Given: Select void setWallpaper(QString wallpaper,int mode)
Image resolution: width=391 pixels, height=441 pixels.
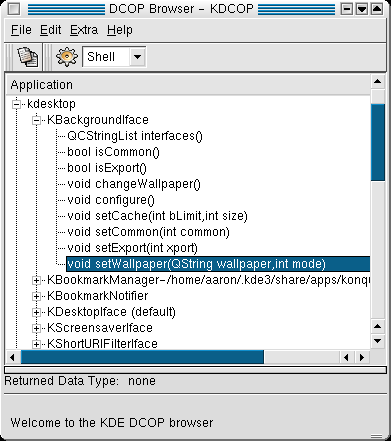Looking at the screenshot, I should click(218, 264).
